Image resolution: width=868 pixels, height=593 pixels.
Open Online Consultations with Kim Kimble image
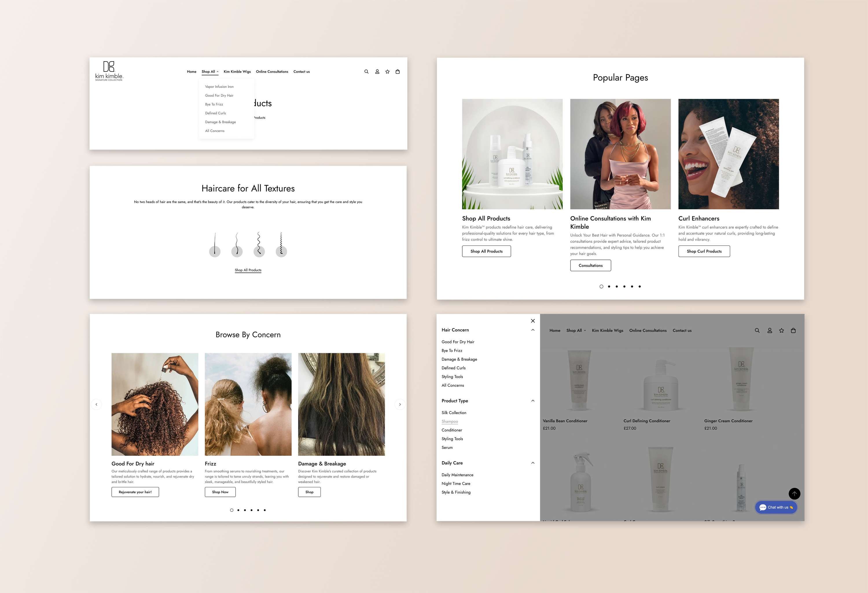coord(620,154)
